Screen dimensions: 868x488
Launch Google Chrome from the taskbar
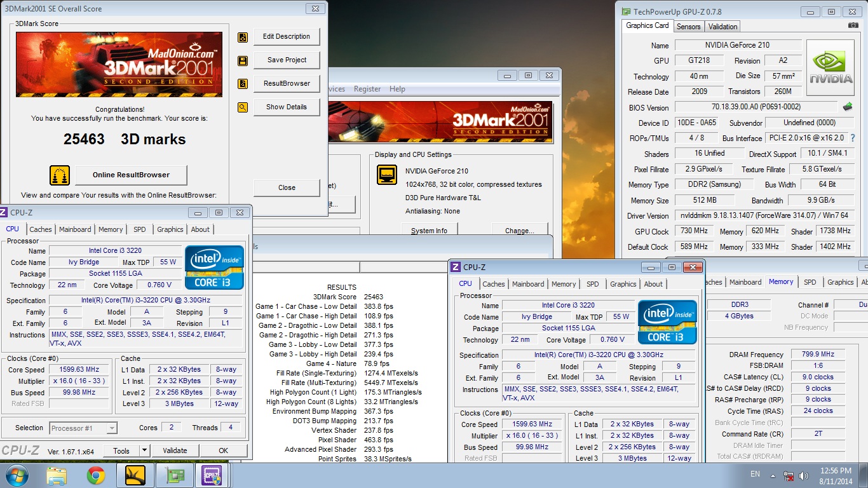96,475
